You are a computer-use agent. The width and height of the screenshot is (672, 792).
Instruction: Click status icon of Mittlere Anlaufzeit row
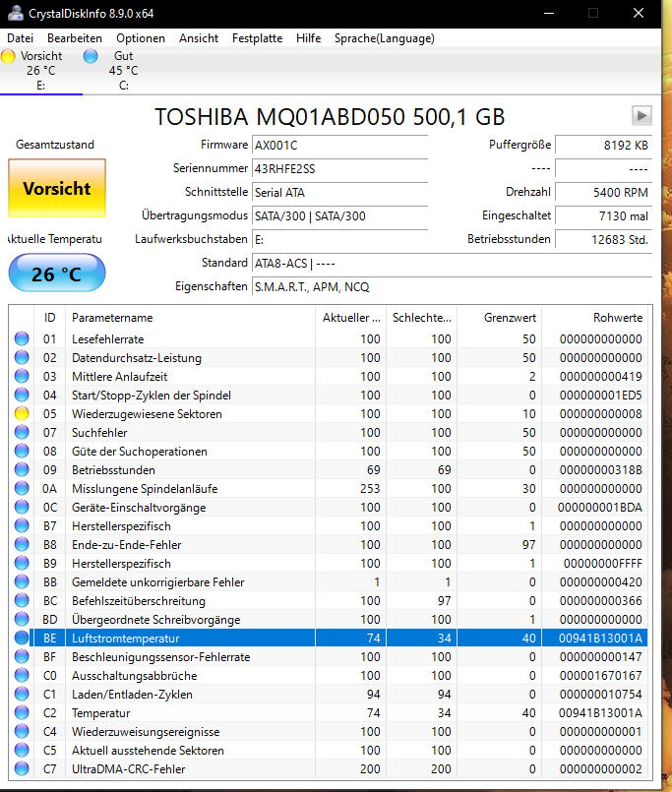pos(22,376)
